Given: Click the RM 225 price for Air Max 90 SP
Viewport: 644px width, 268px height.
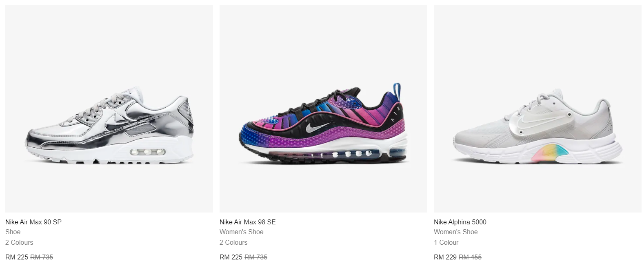Looking at the screenshot, I should point(17,257).
